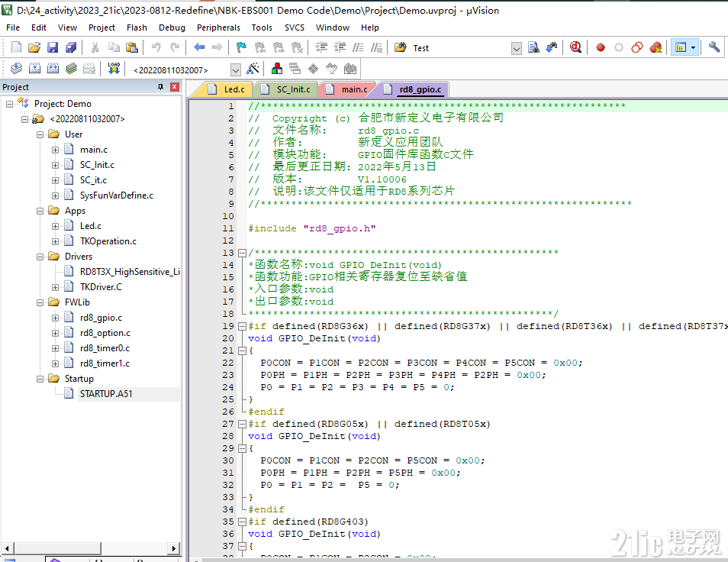The height and width of the screenshot is (562, 728).
Task: Navigate backwards with the blue left arrow
Action: 199,47
